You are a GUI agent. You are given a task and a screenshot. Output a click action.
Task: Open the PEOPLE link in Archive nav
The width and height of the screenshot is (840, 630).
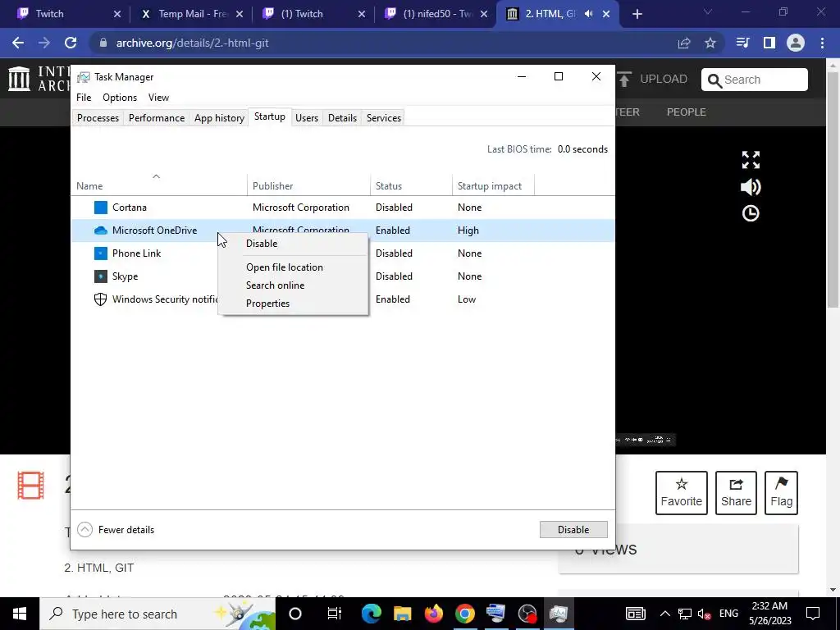(x=687, y=112)
